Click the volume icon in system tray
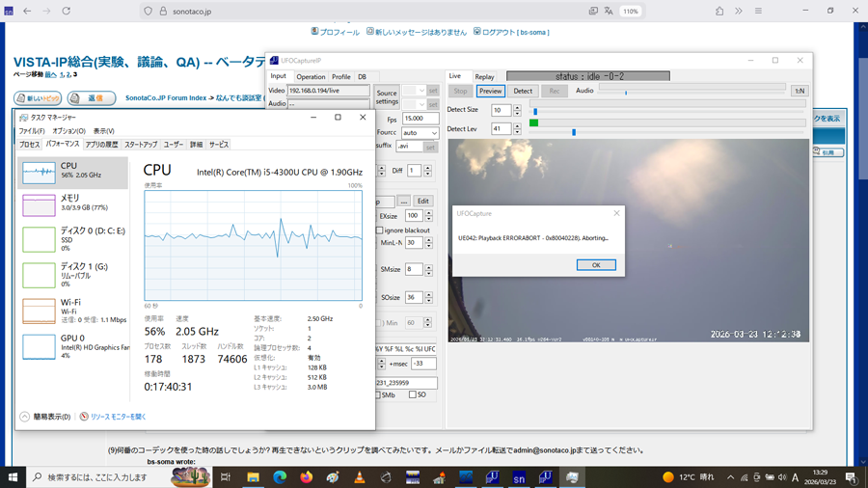Screen dimensions: 868x488 pos(781,477)
